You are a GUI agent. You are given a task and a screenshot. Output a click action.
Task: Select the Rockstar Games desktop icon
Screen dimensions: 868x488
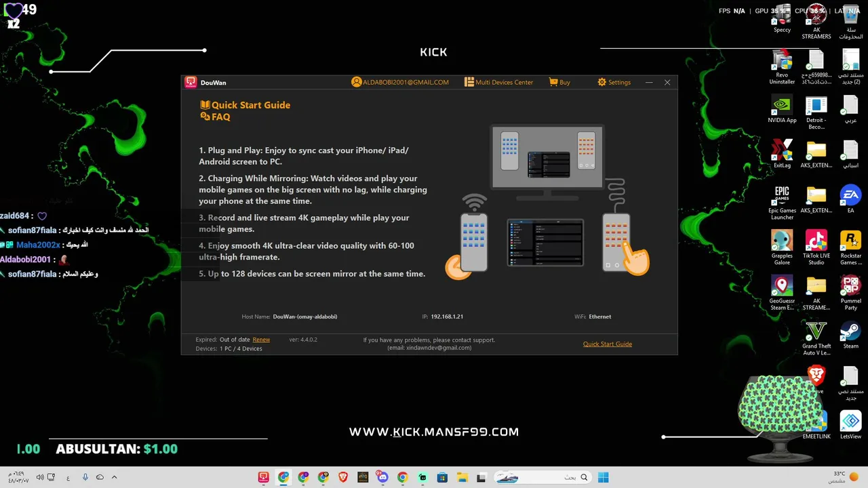(x=850, y=248)
